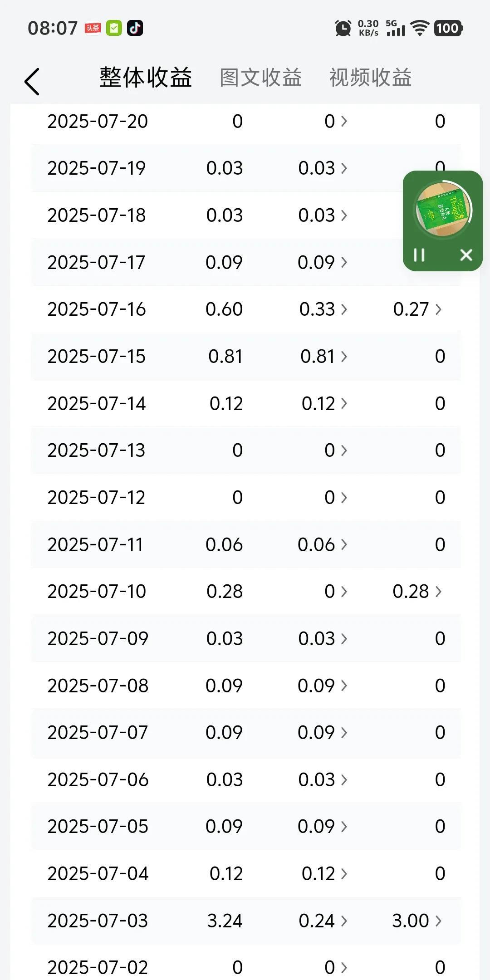Tap the 2025-07-11 date row
Screen dimensions: 490x980
[x=96, y=544]
